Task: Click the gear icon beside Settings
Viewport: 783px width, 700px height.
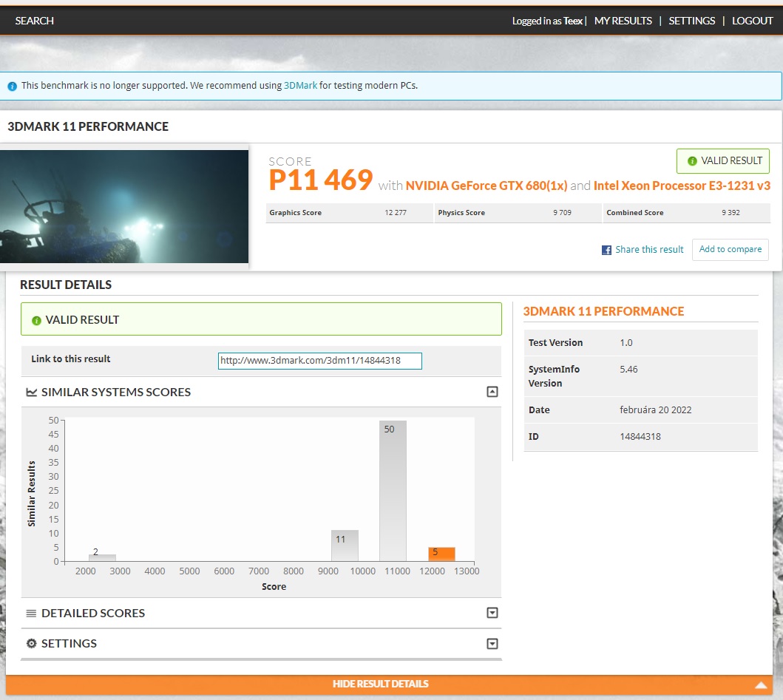Action: click(32, 644)
